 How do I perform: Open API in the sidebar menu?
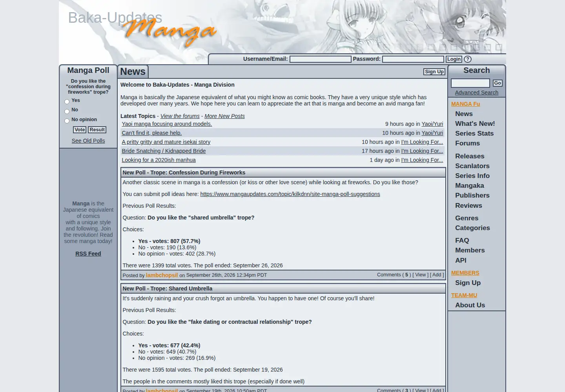point(461,260)
